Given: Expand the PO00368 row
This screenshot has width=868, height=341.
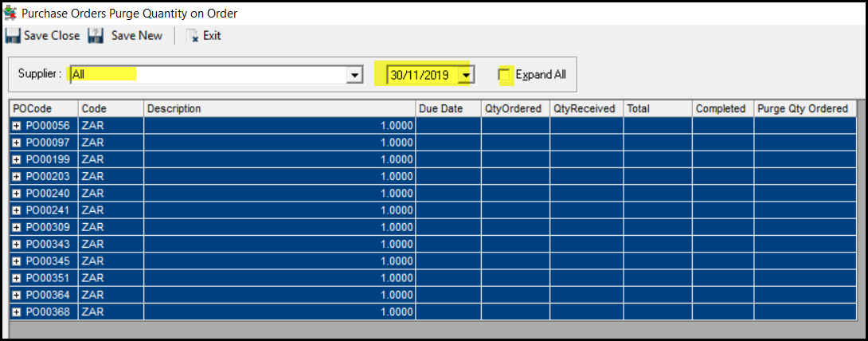Looking at the screenshot, I should (17, 311).
